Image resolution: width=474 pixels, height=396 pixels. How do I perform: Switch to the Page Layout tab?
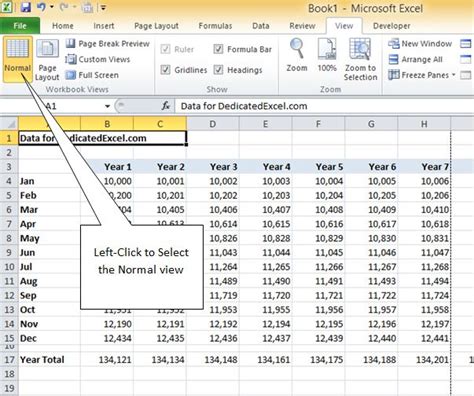point(156,26)
